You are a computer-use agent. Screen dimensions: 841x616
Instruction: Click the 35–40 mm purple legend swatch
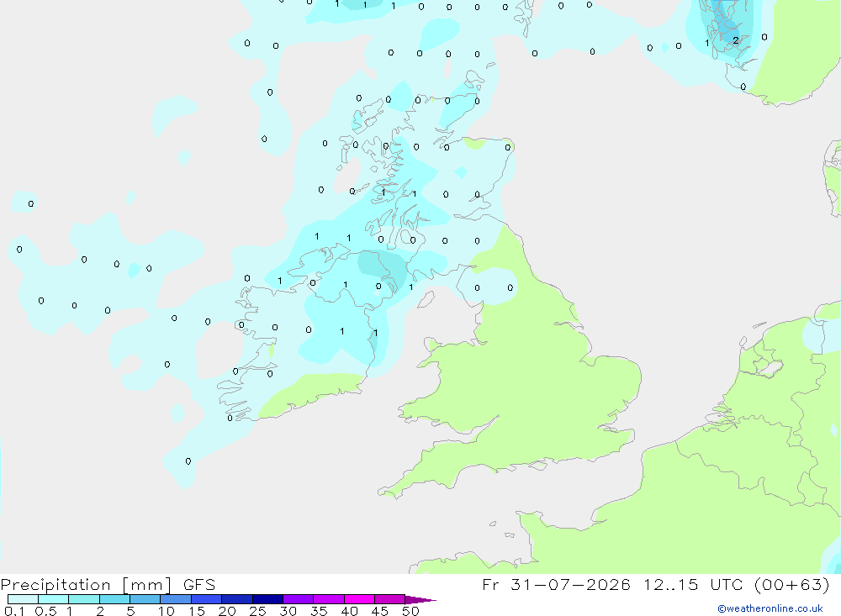pyautogui.click(x=329, y=599)
